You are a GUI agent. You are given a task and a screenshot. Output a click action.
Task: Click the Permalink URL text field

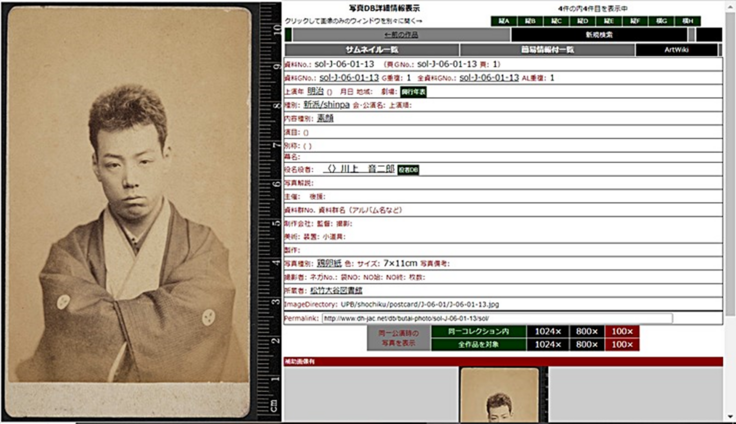(x=496, y=318)
